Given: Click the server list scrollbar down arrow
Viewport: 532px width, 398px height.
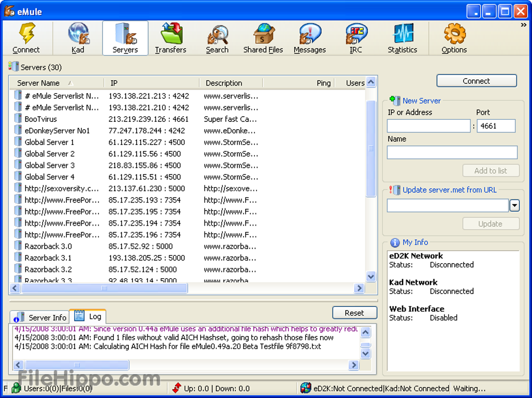Looking at the screenshot, I should tap(371, 277).
